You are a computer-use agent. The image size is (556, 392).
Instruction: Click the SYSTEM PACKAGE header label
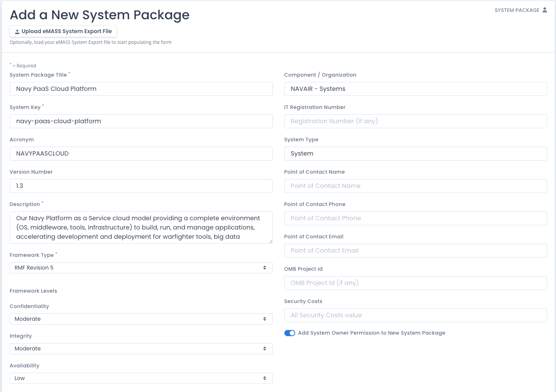click(x=516, y=10)
